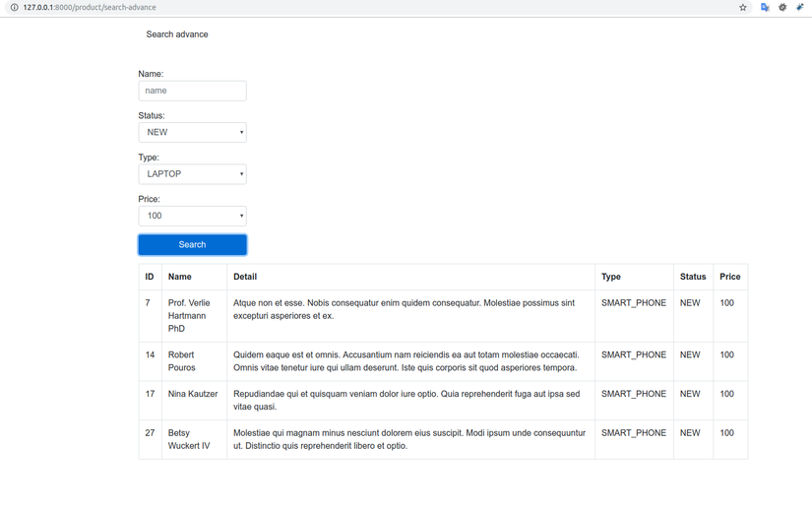Click the Name column header
The width and height of the screenshot is (812, 509).
tap(180, 277)
